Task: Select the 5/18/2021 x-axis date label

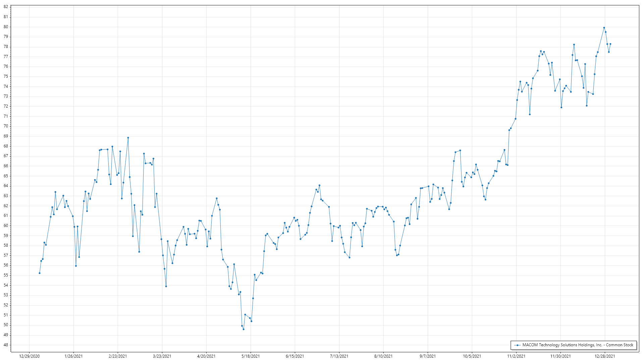Action: click(251, 356)
